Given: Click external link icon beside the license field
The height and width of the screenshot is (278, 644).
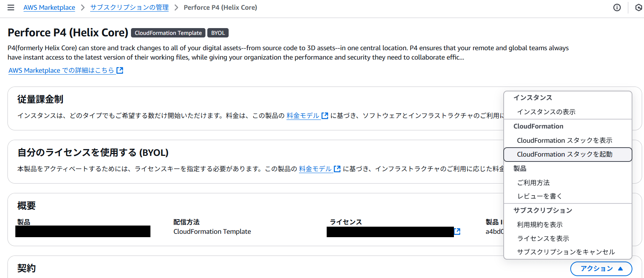Looking at the screenshot, I should 457,232.
